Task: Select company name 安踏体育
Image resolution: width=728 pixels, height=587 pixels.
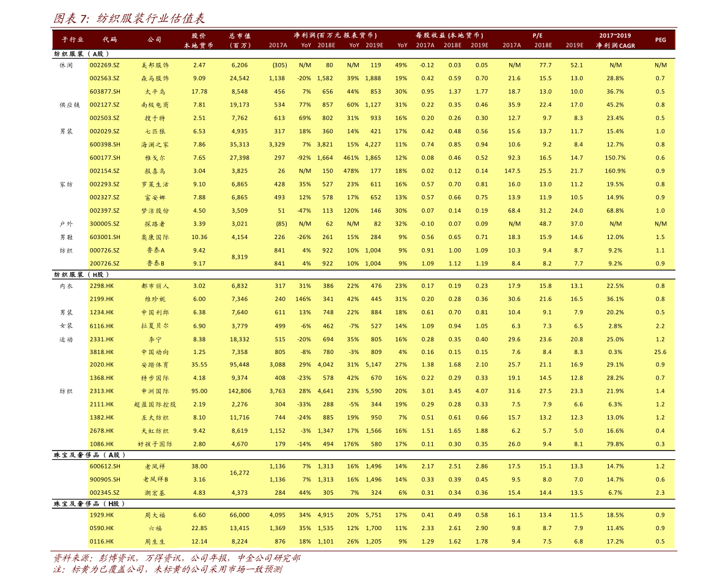Action: [x=155, y=365]
